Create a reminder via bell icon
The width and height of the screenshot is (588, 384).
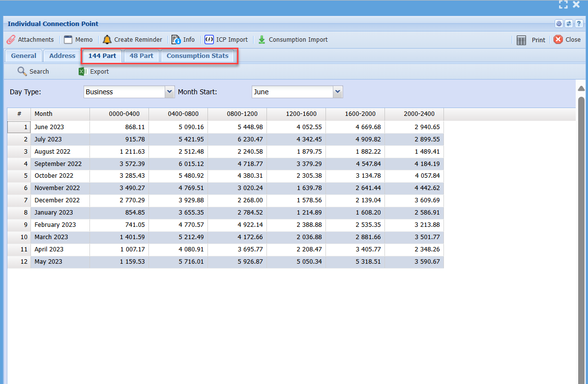pyautogui.click(x=107, y=40)
